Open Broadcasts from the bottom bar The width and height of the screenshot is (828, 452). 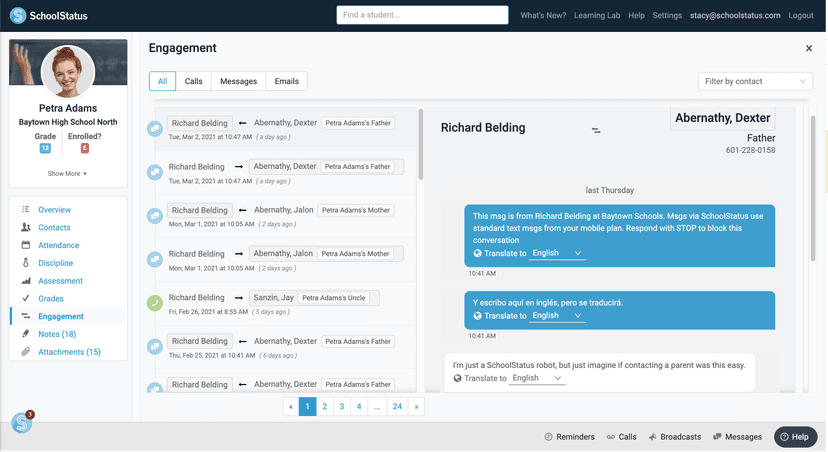(675, 437)
